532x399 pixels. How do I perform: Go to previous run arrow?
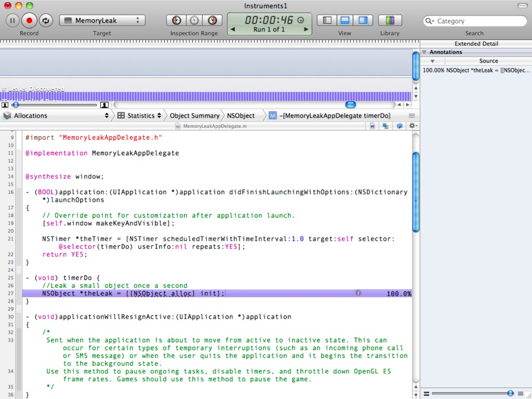point(233,29)
